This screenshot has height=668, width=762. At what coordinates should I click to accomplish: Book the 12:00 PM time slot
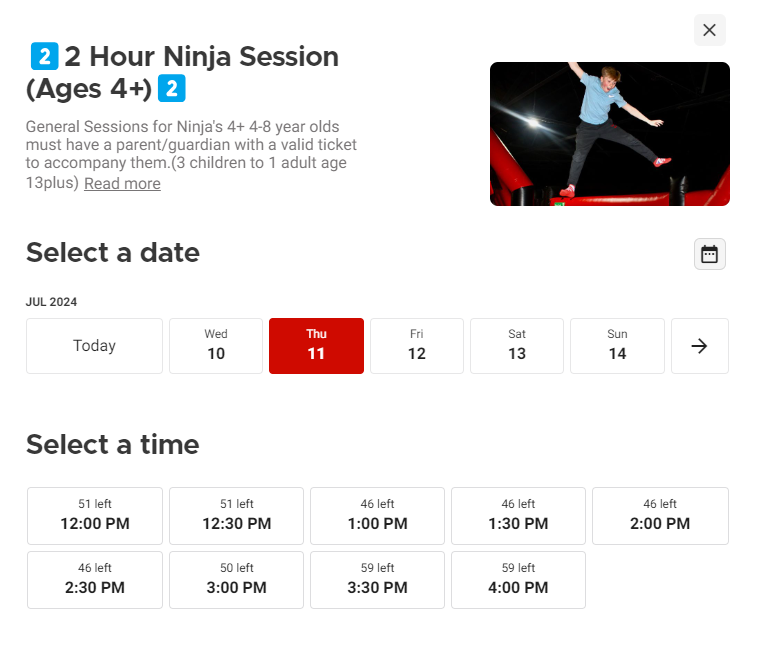(95, 516)
